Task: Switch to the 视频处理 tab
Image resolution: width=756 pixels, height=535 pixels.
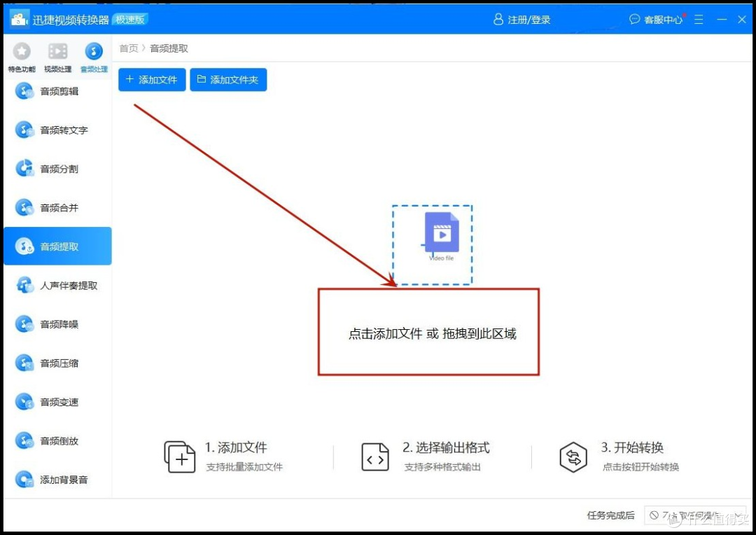Action: (x=58, y=57)
